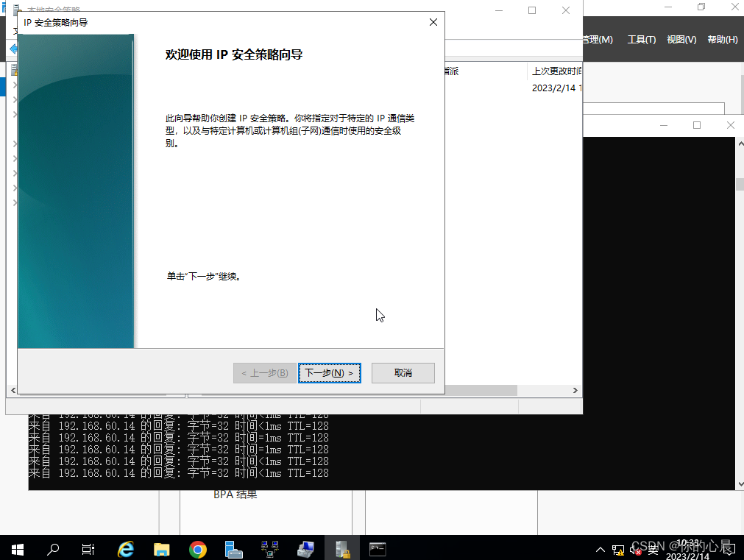Open File Explorer from taskbar

162,549
